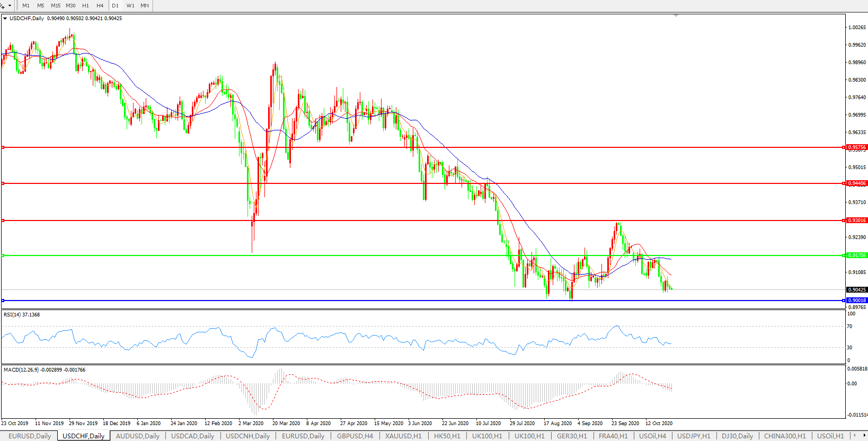Image resolution: width=868 pixels, height=441 pixels.
Task: Select the USDJPY,H1 chart tab
Action: (694, 436)
